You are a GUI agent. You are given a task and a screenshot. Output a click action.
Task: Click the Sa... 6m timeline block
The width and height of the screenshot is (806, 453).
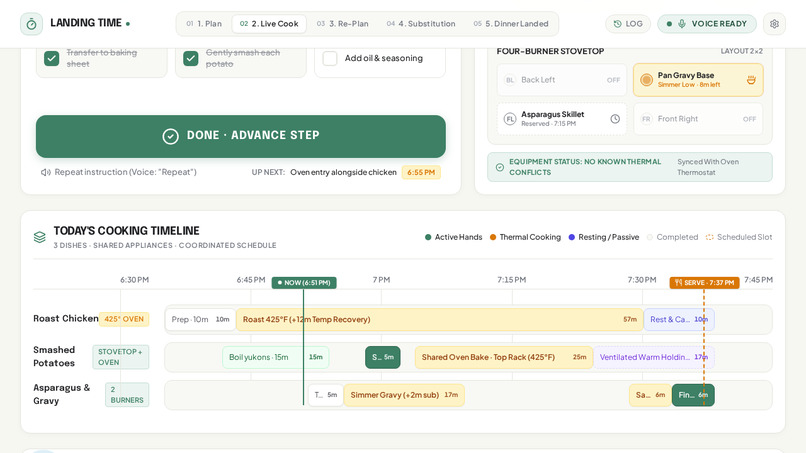coord(650,395)
